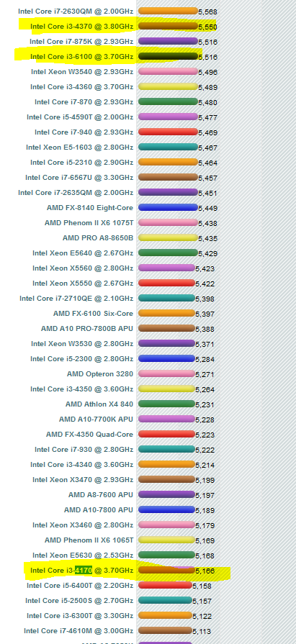Select Intel Core i3-4350 @ 3.60GHz
296x644 pixels.
[x=82, y=389]
